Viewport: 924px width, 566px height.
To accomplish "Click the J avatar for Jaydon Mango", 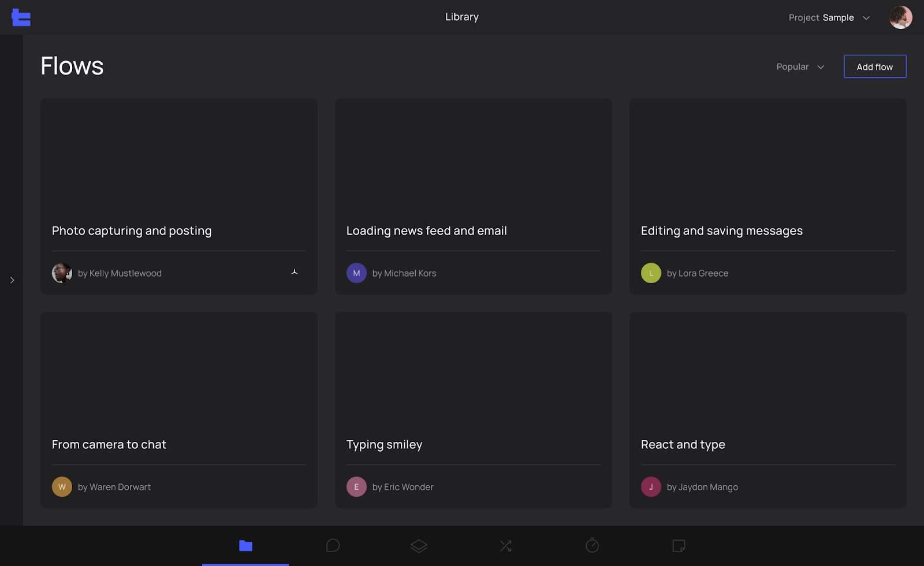I will click(651, 487).
